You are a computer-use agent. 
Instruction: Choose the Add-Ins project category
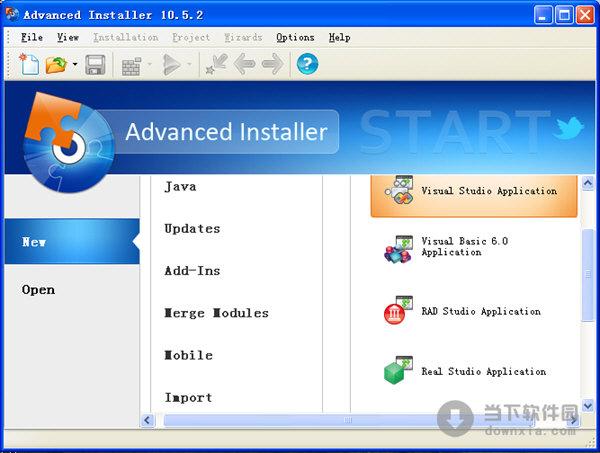click(x=192, y=271)
